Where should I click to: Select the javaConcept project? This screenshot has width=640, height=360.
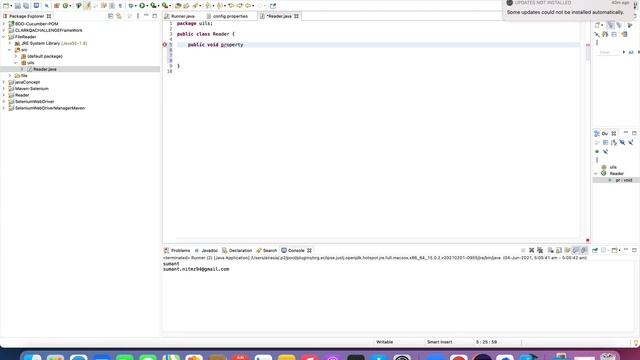(x=27, y=82)
